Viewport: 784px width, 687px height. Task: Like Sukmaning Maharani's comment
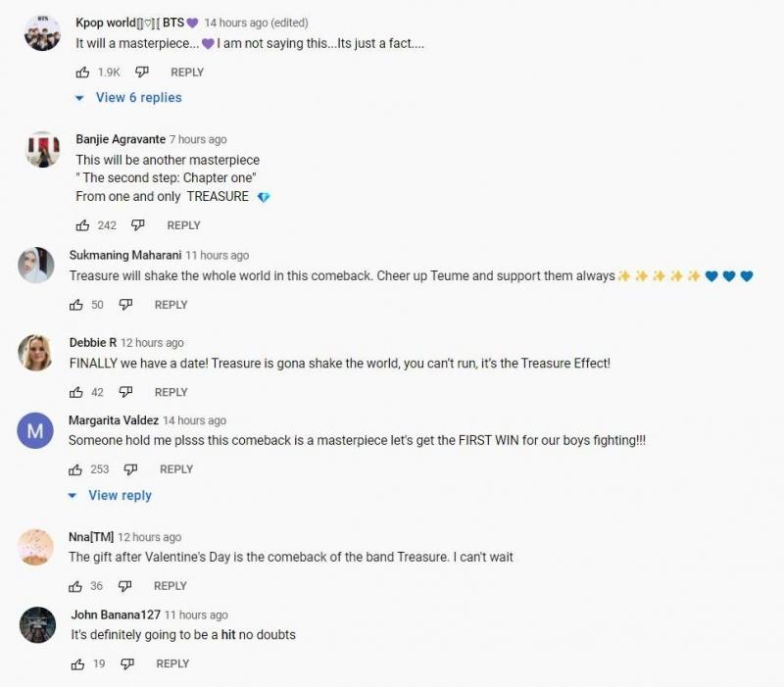[x=75, y=305]
